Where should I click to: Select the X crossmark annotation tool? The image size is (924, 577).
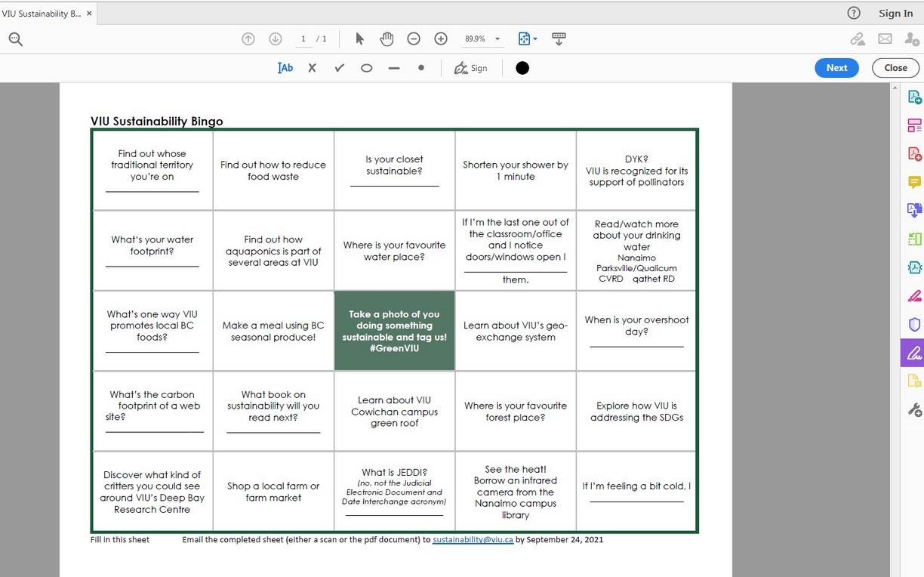click(x=312, y=67)
